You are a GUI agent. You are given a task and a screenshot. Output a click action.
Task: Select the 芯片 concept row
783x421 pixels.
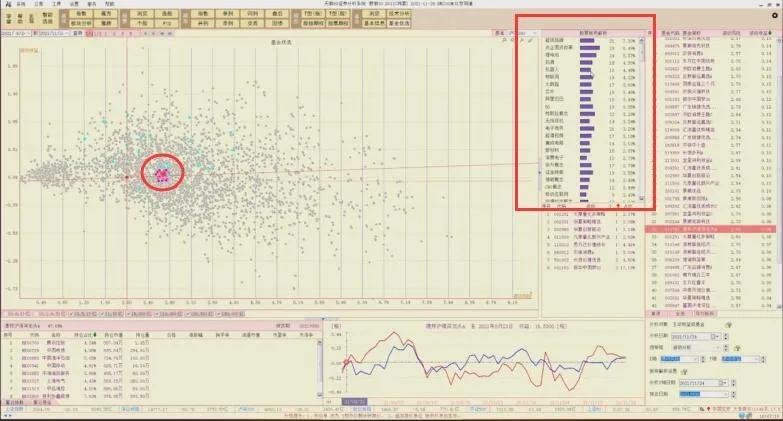click(x=592, y=92)
